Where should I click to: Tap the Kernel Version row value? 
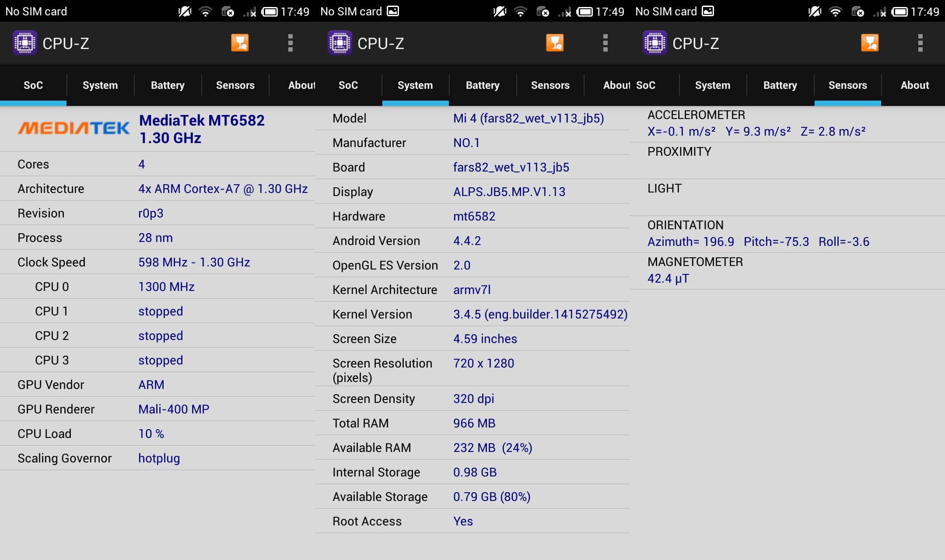click(540, 314)
